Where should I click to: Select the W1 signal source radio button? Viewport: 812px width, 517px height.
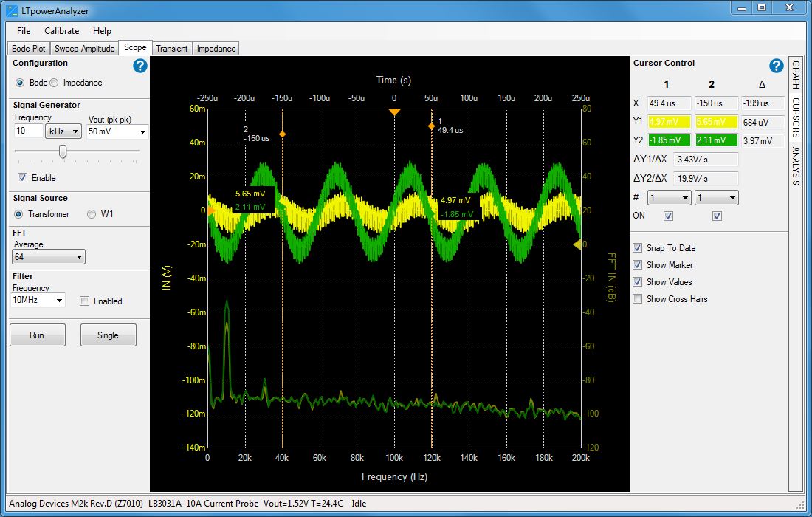[x=92, y=214]
